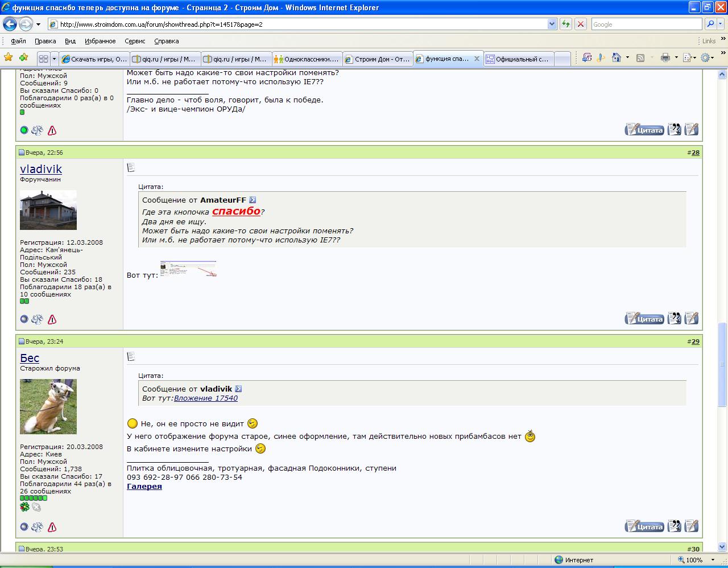Click reputation scales icon under Бес
The width and height of the screenshot is (728, 568).
37,527
